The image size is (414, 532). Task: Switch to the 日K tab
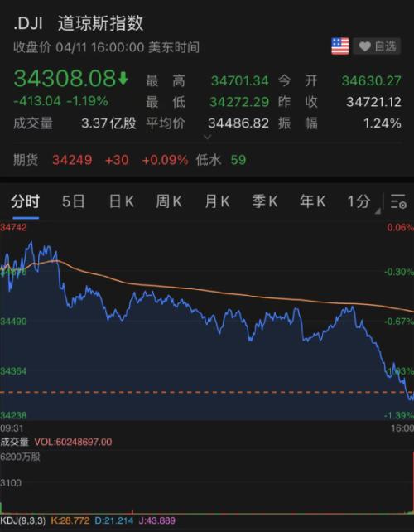(122, 202)
